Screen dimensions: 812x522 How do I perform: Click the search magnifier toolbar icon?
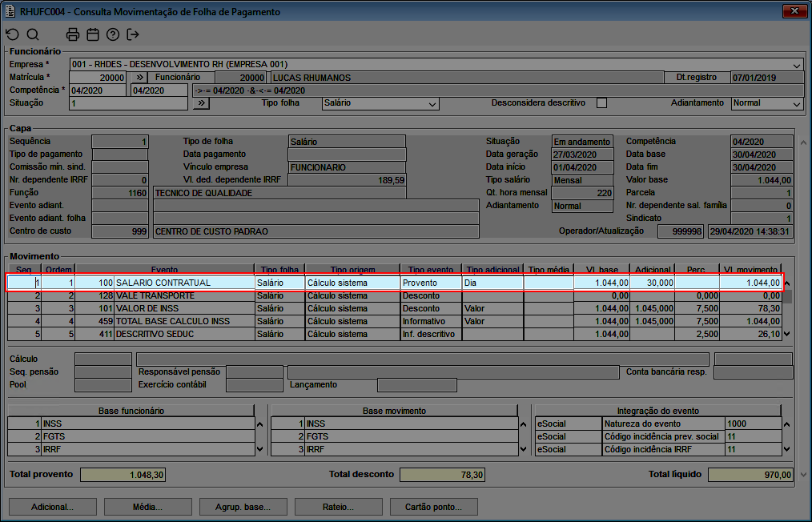click(33, 34)
